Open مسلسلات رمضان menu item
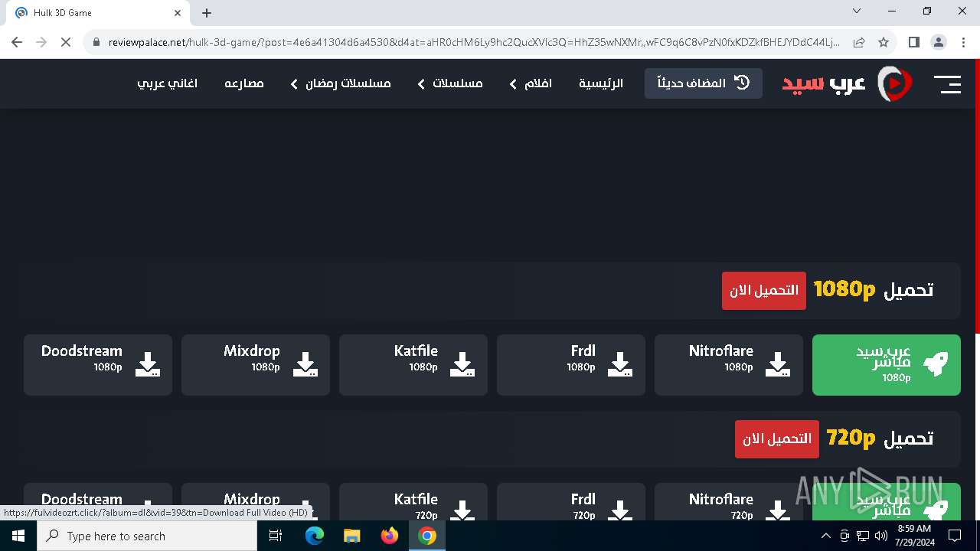Viewport: 980px width, 551px height. click(348, 83)
